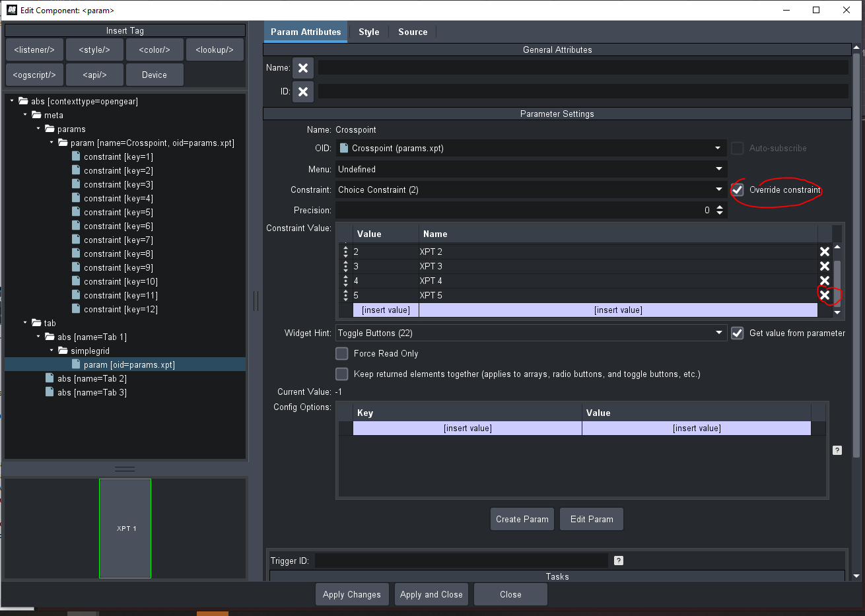The width and height of the screenshot is (865, 616).
Task: Click the file icon of abs [name=Tab 3]
Action: (x=50, y=392)
